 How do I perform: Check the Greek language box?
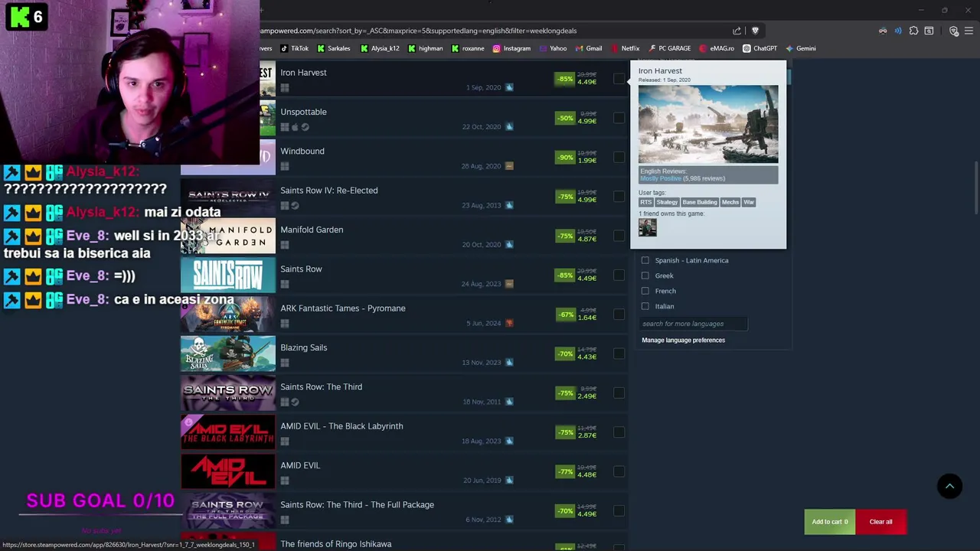pyautogui.click(x=645, y=275)
